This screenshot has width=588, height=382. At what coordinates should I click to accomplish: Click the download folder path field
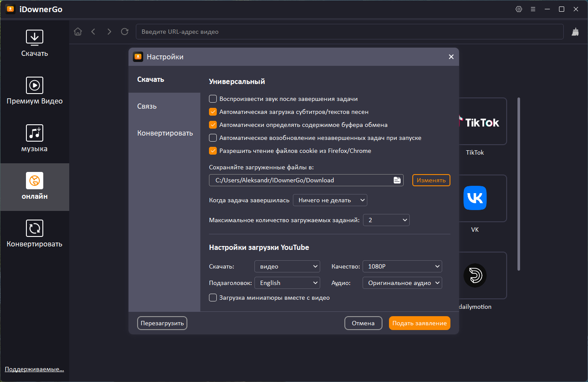(306, 180)
